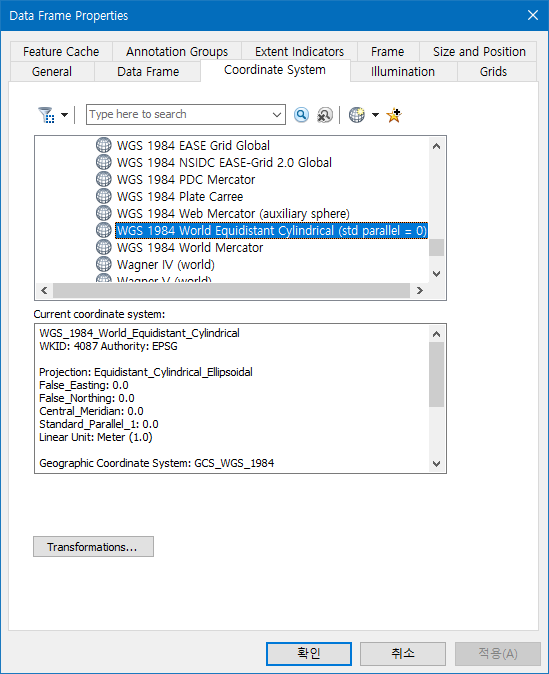Click the Add To Favorites star icon
This screenshot has height=674, width=549.
point(394,115)
